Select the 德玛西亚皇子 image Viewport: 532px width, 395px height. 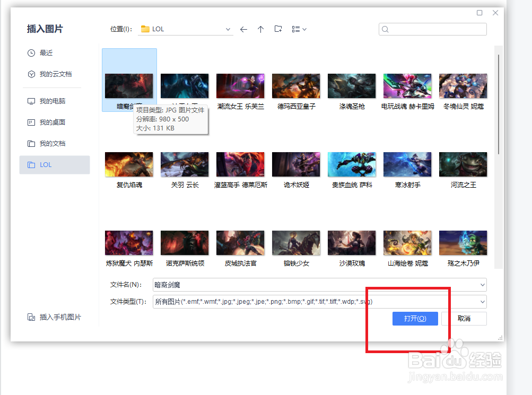[296, 86]
